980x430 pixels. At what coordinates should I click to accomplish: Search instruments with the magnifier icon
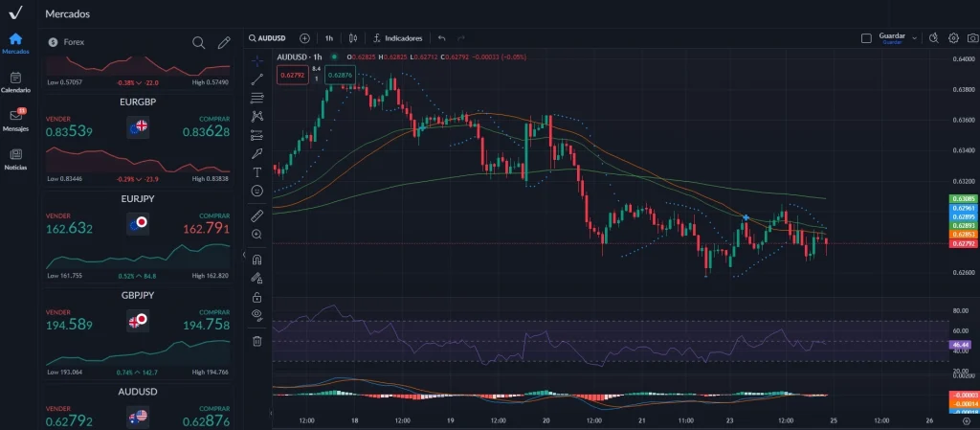click(199, 42)
